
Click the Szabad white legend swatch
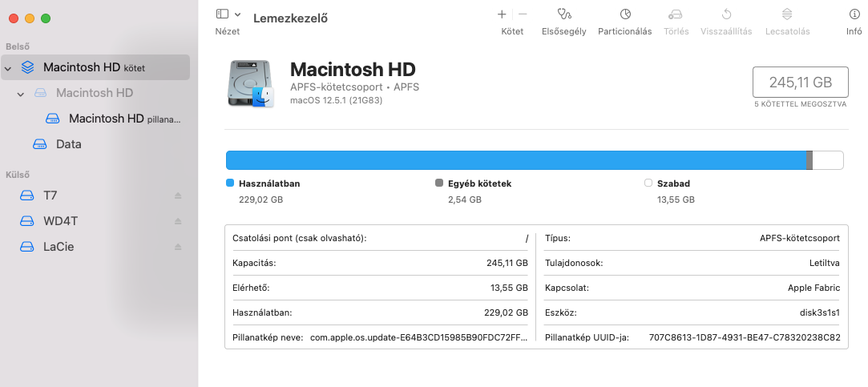(648, 183)
